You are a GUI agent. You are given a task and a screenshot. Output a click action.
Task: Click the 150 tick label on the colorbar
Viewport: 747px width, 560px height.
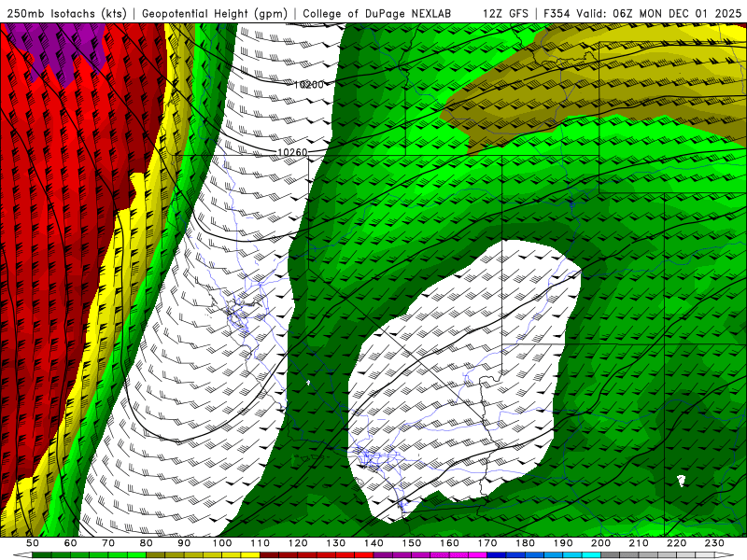click(x=412, y=543)
